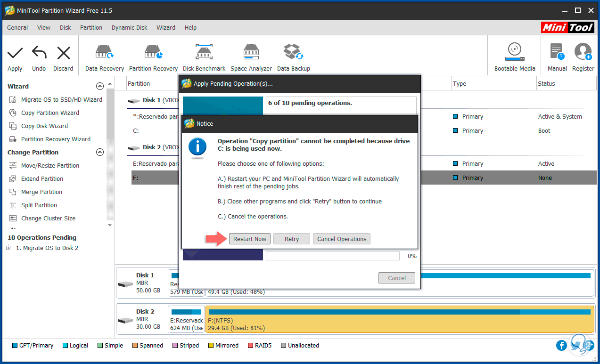
Task: Click the Unallocated legend color swatch
Action: click(283, 346)
